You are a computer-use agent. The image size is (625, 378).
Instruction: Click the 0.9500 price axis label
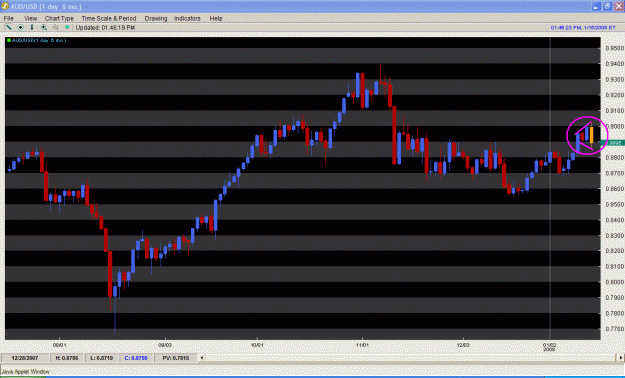(x=614, y=48)
